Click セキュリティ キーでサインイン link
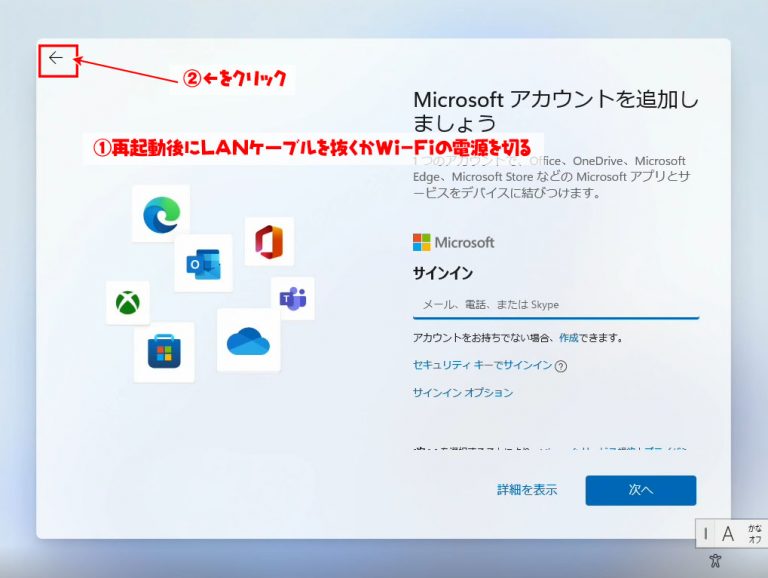768x578 pixels. [482, 365]
